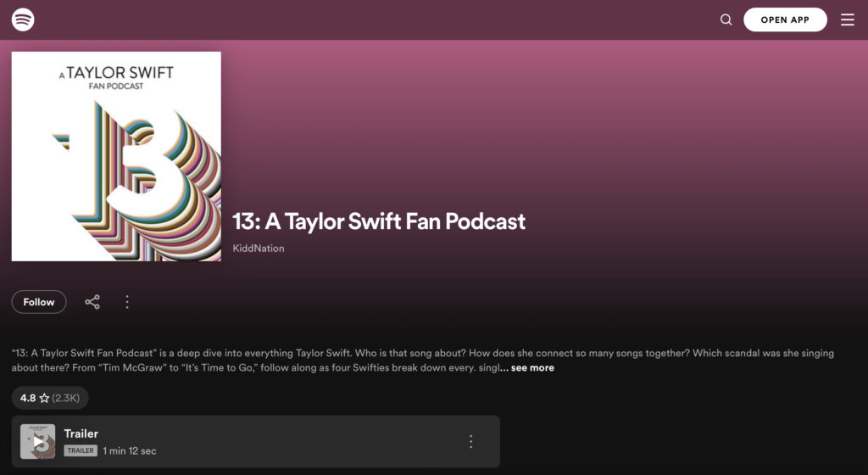Click the podcast title heading
868x475 pixels.
point(379,221)
